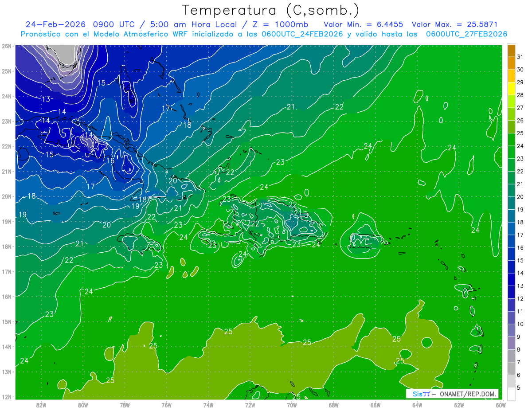The height and width of the screenshot is (411, 532).
Task: Click legend value 11 on color scale
Action: click(x=520, y=311)
